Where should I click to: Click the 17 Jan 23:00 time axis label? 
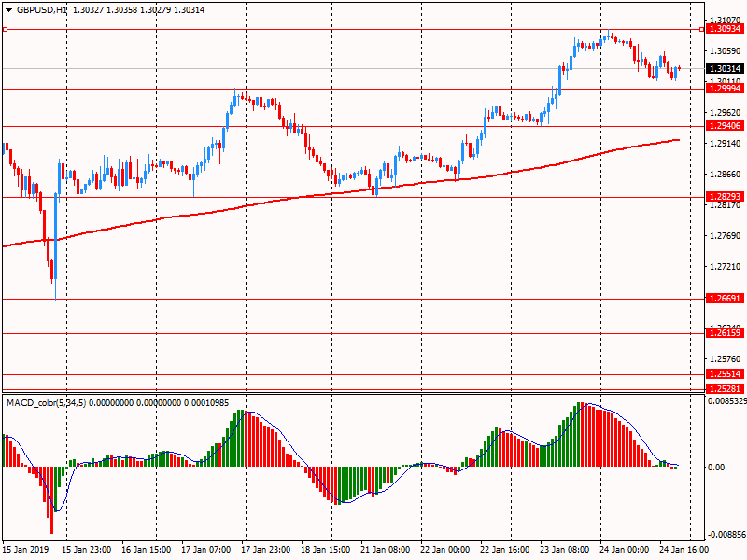click(x=266, y=550)
